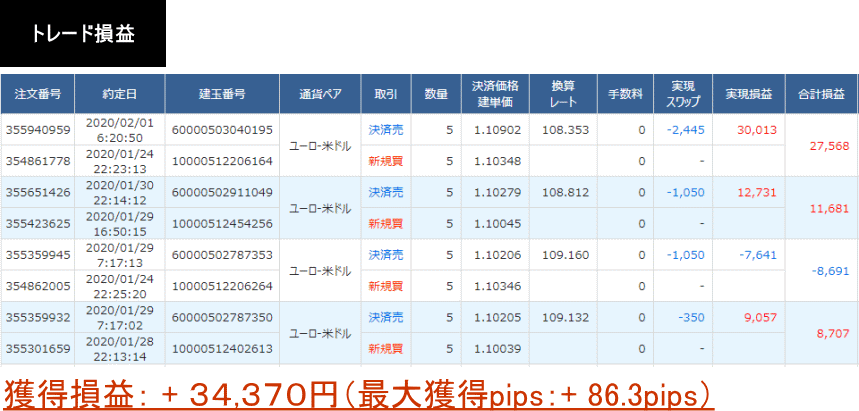
Task: Click the 換算レート column header
Action: click(x=561, y=95)
